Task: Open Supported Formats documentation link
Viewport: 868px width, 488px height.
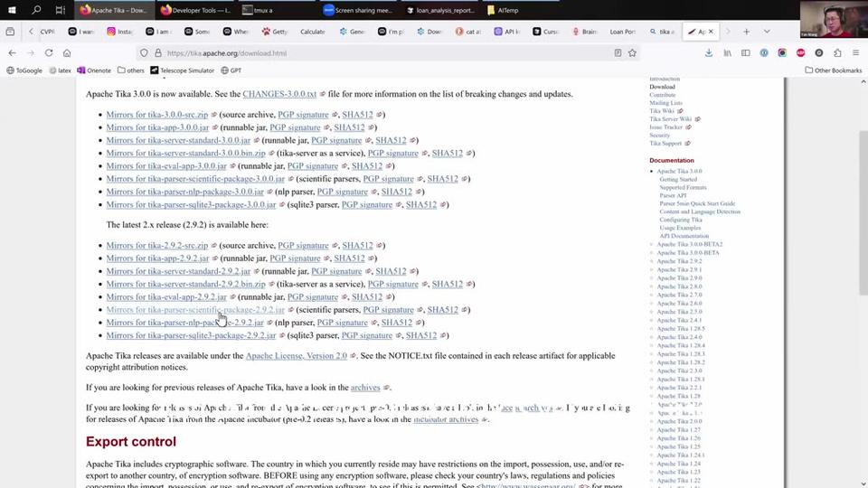Action: (683, 187)
